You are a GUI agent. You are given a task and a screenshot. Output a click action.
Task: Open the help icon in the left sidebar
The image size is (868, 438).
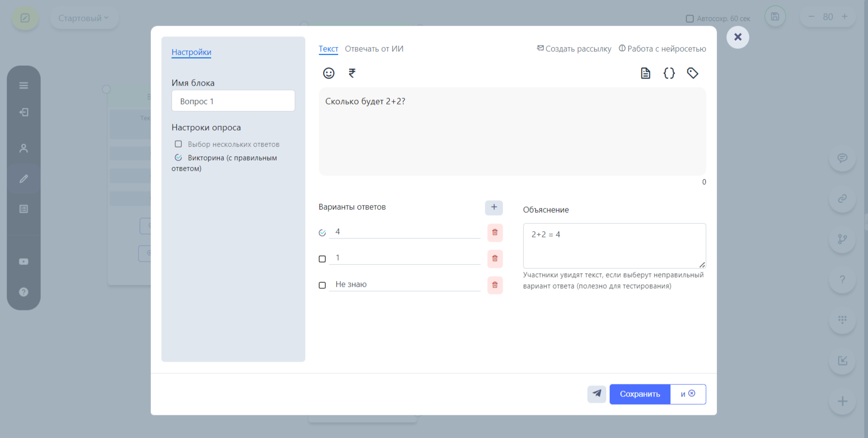pyautogui.click(x=24, y=292)
